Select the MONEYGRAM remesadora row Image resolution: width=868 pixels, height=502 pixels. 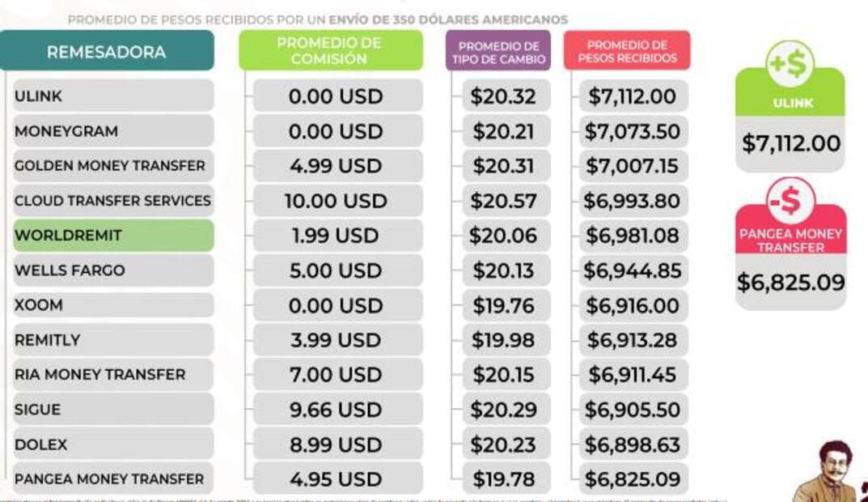pos(113,131)
